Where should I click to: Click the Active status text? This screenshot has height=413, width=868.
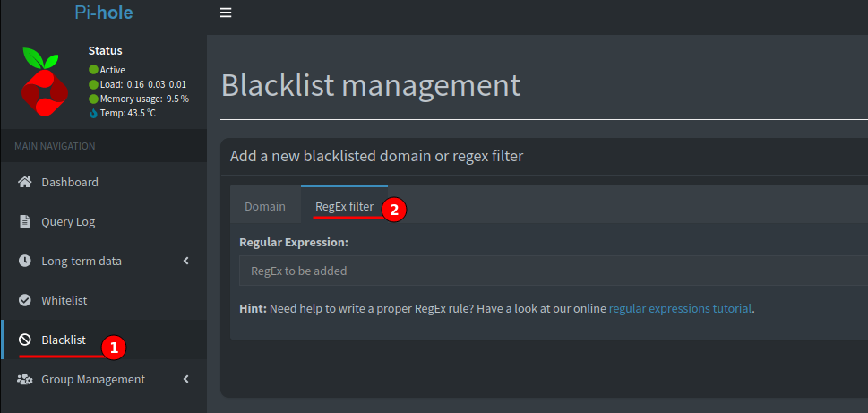coord(112,70)
